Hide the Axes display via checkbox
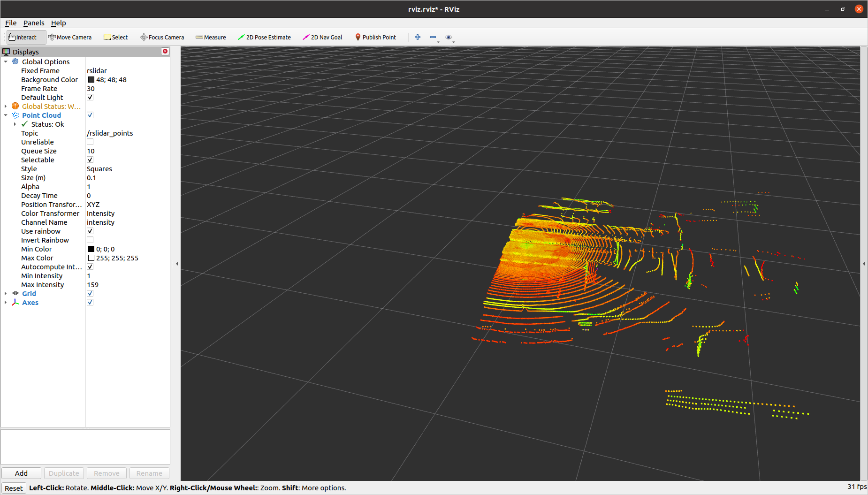 pyautogui.click(x=90, y=302)
